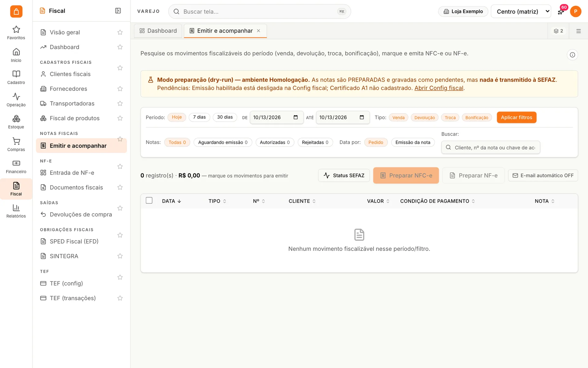
Task: Click the orange shopping bag app logo
Action: (x=16, y=11)
